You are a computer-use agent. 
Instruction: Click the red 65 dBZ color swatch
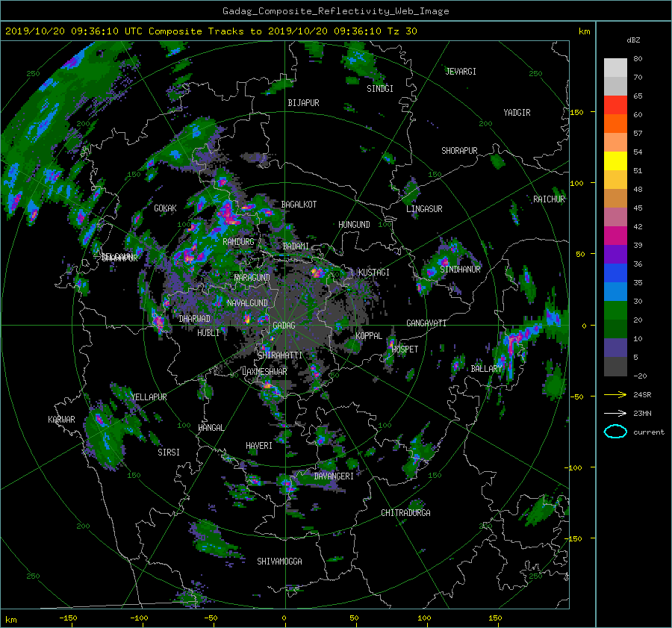tap(615, 105)
